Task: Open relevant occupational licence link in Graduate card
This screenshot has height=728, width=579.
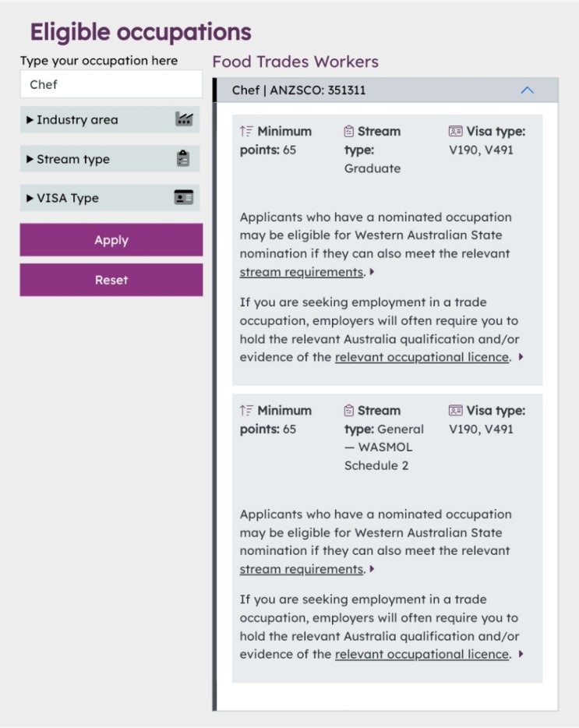Action: click(x=422, y=357)
